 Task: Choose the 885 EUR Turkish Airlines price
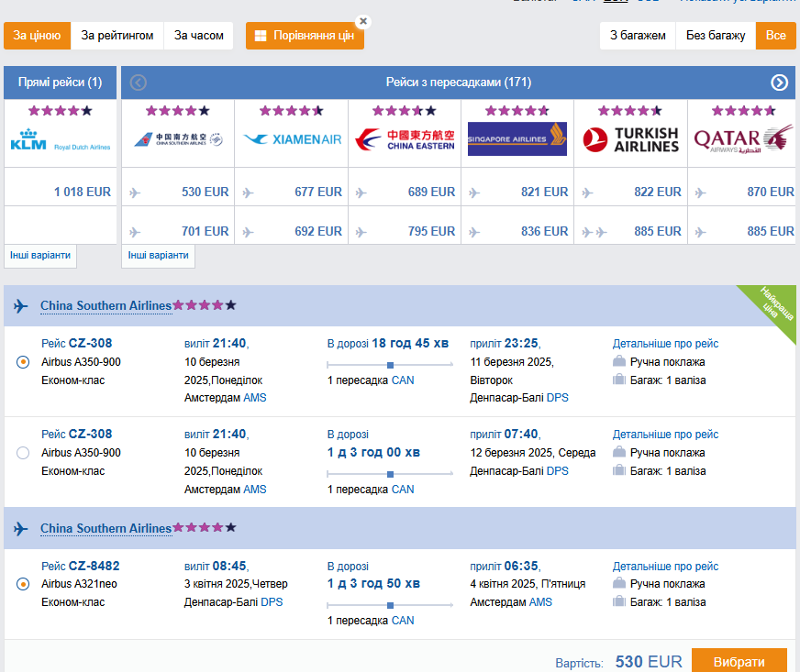point(658,231)
